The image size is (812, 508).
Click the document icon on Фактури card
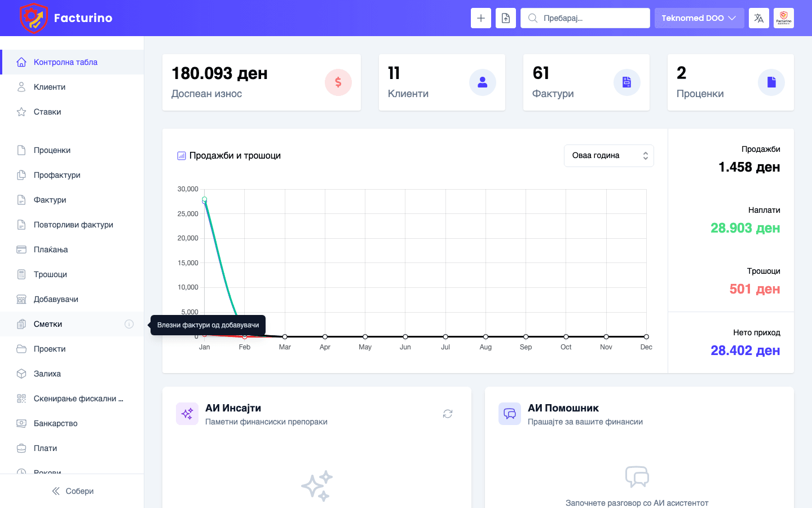[x=627, y=82]
